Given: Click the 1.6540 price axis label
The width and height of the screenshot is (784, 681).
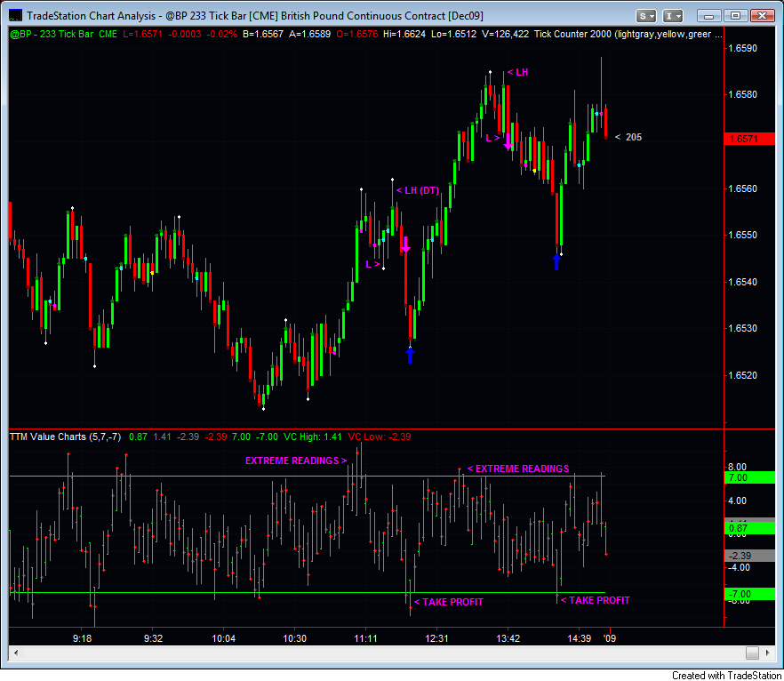Looking at the screenshot, I should click(x=742, y=282).
